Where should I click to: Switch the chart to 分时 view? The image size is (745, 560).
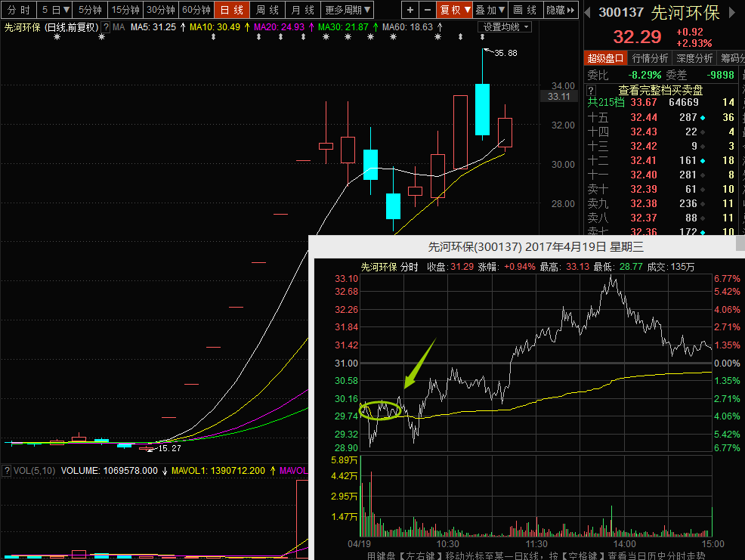pyautogui.click(x=19, y=10)
